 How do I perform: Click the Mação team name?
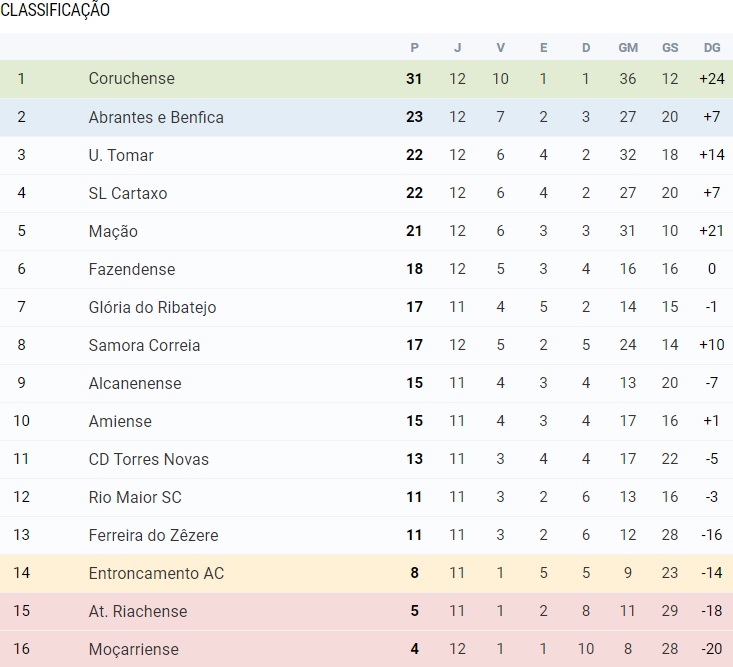coord(113,231)
